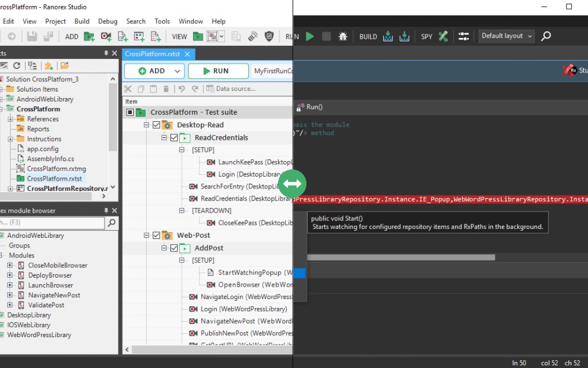Viewport: 588px width, 368px height.
Task: Click the add recording module icon
Action: coord(106,36)
